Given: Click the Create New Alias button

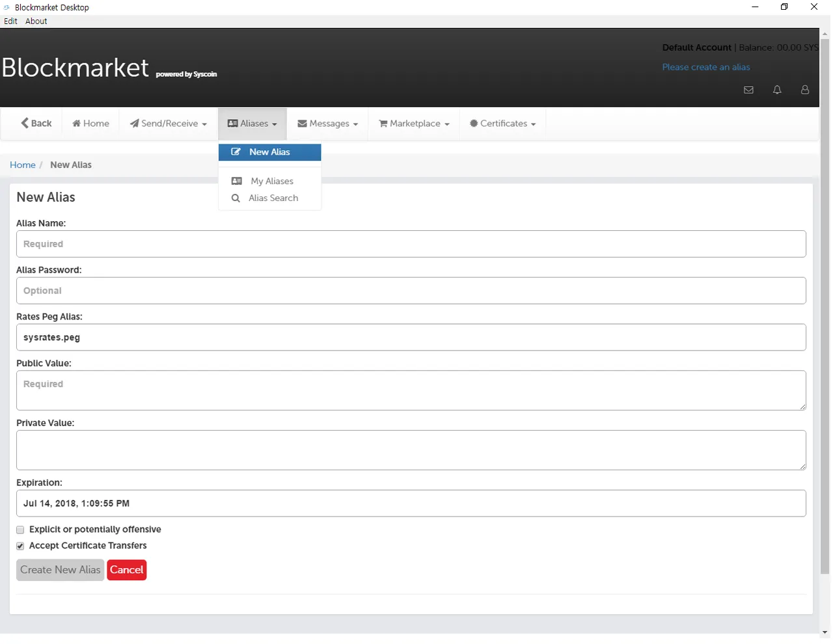Looking at the screenshot, I should click(60, 570).
